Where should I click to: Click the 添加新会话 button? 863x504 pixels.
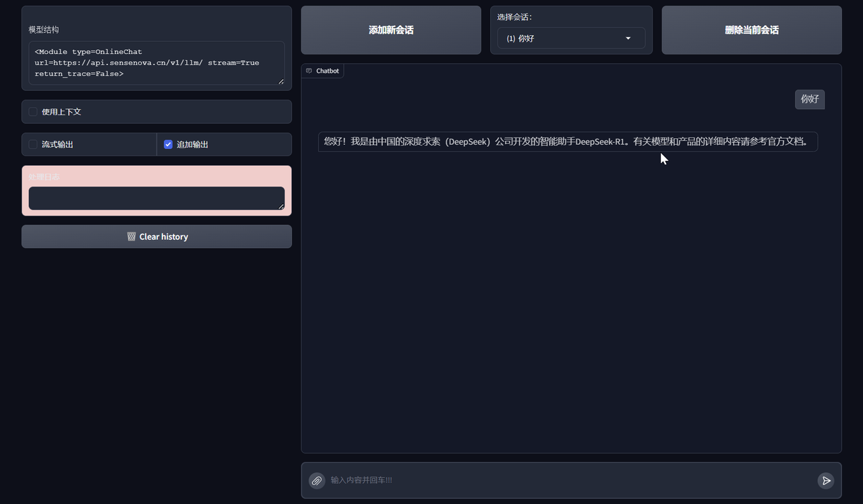click(x=391, y=30)
